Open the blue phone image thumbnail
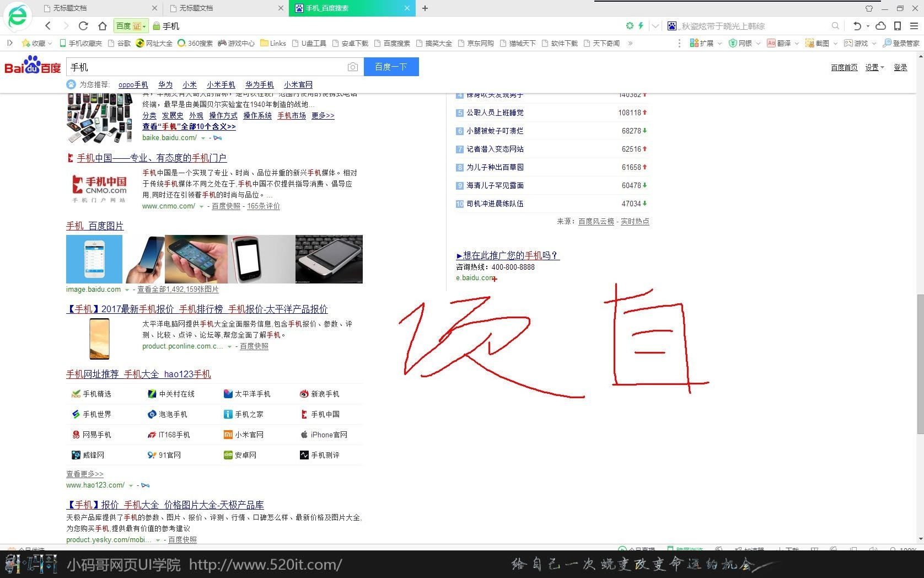The width and height of the screenshot is (924, 578). click(94, 259)
